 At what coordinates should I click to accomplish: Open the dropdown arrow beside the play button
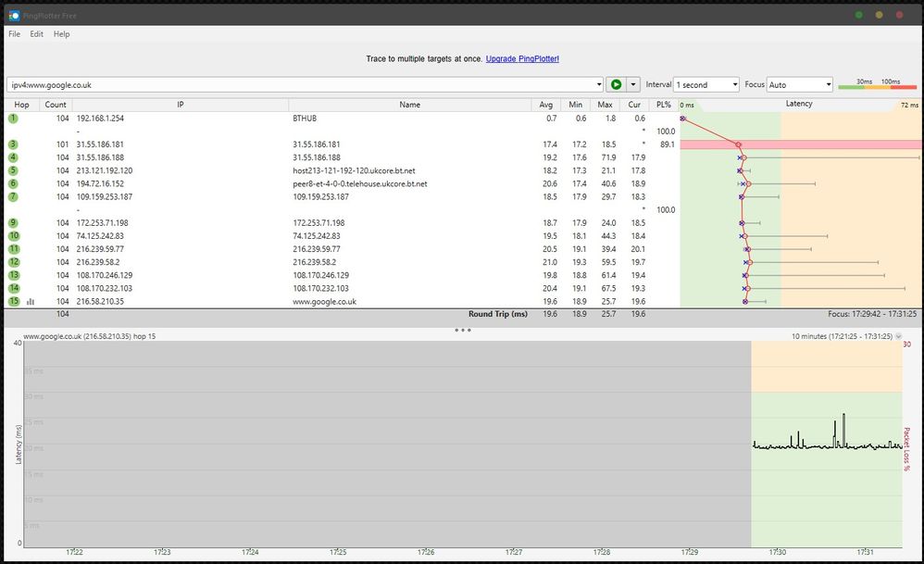pos(633,84)
